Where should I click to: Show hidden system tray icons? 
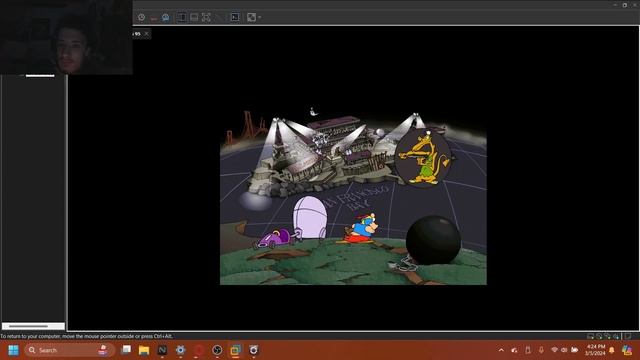501,350
